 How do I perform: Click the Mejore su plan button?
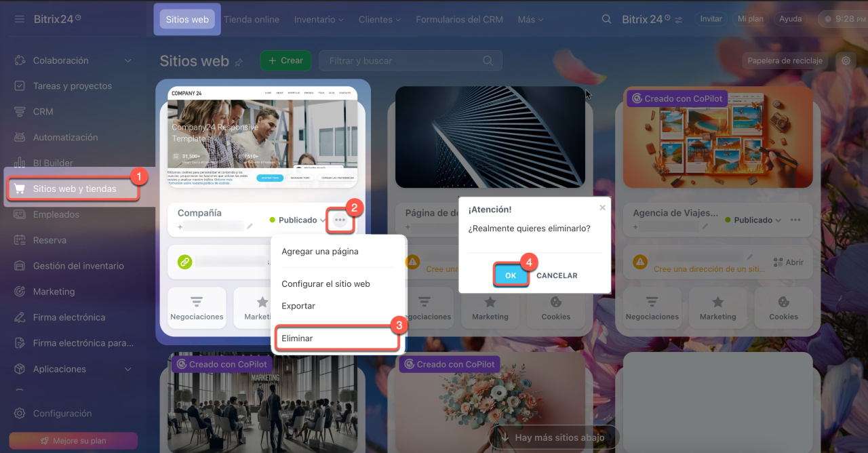[73, 441]
